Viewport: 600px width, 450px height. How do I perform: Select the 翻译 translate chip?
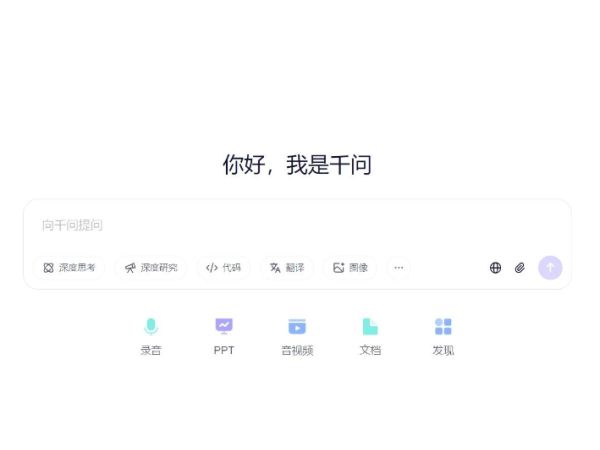coord(287,268)
